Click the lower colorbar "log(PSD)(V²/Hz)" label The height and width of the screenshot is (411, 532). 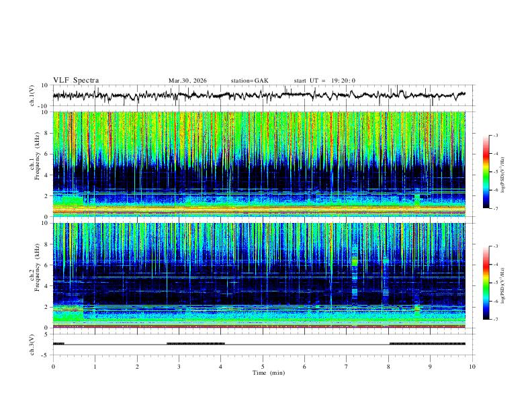(503, 285)
